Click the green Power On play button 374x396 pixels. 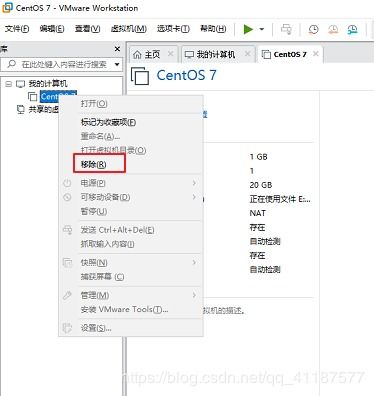(248, 29)
